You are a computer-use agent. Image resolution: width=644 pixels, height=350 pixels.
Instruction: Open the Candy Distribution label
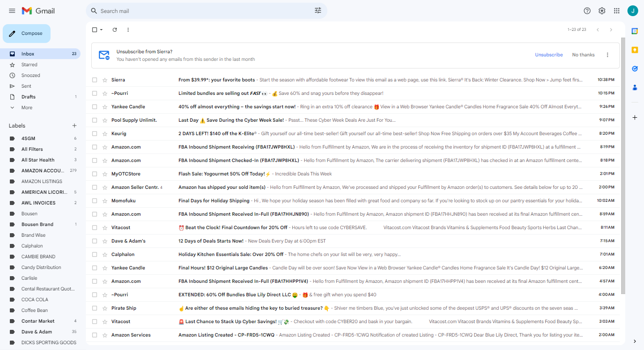(40, 267)
